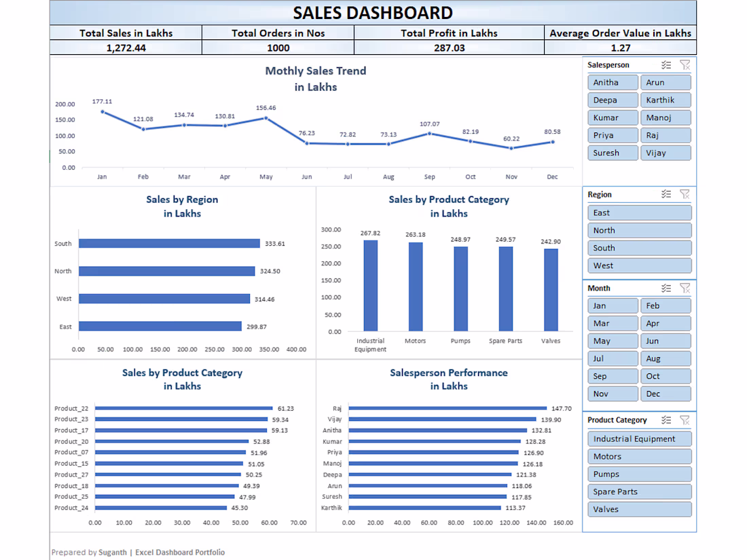Select the Total Profit value 287.03
This screenshot has width=747, height=560.
point(450,48)
